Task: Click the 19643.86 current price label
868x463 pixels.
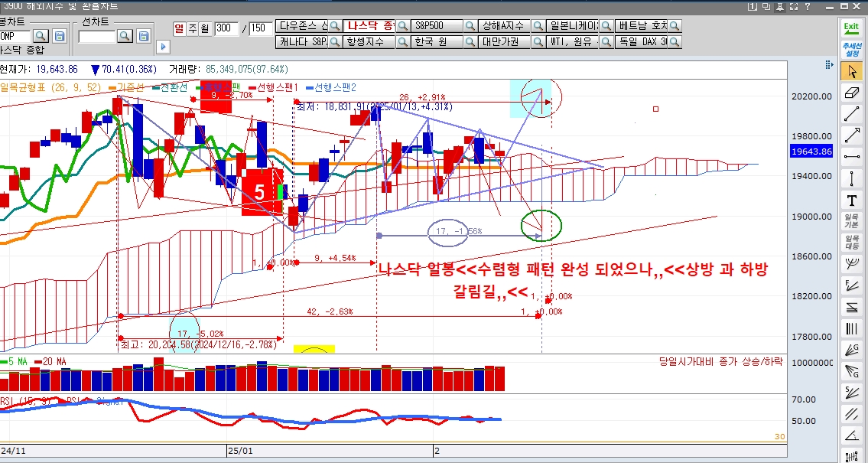Action: tap(811, 152)
